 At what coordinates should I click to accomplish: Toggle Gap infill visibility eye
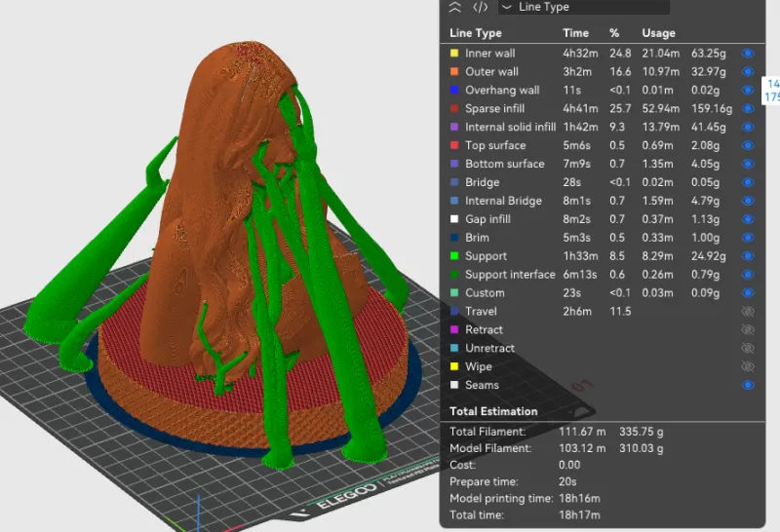[x=748, y=219]
